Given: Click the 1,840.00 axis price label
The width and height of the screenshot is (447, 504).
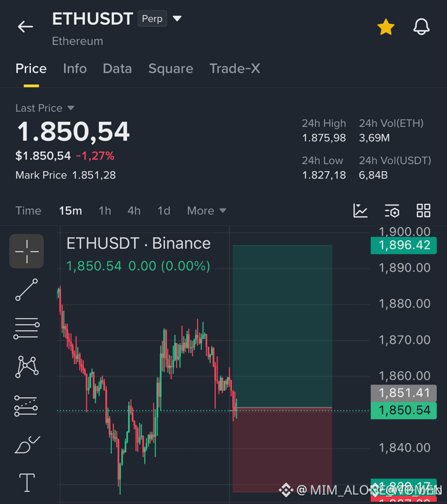Looking at the screenshot, I should [404, 448].
